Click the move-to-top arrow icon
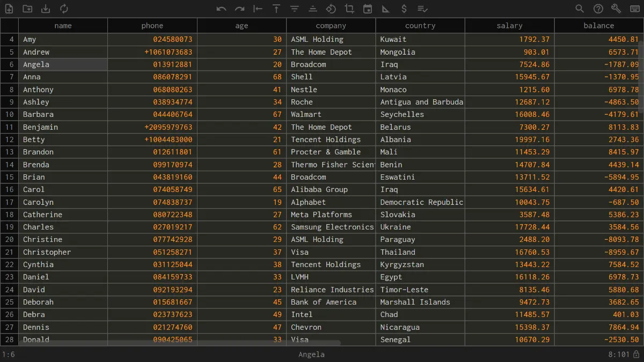644x362 pixels. tap(276, 9)
